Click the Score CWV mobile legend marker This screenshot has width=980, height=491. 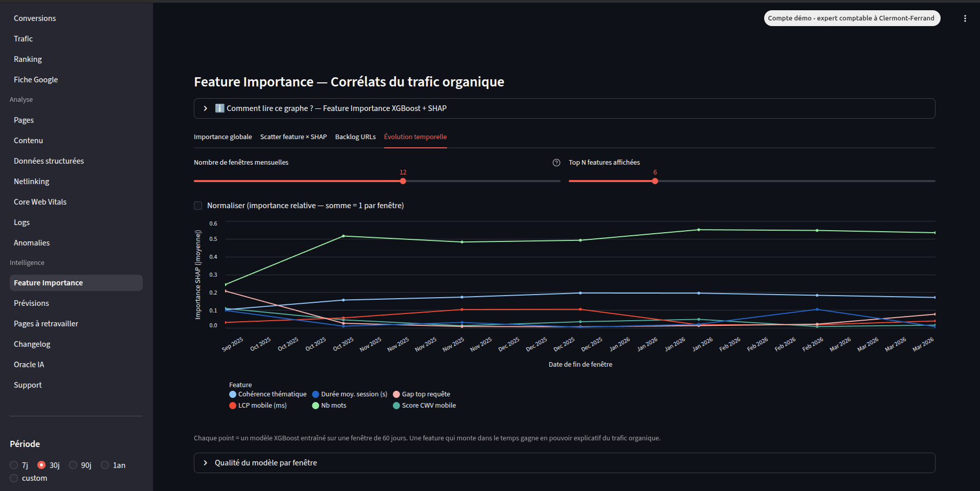395,405
